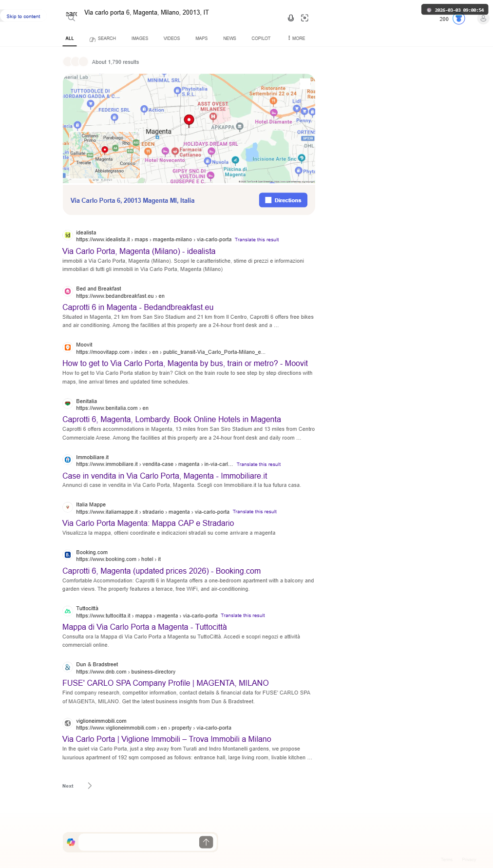Click the Farmacia Cattaneo map marker
Image resolution: width=493 pixels, height=868 pixels.
[175, 151]
